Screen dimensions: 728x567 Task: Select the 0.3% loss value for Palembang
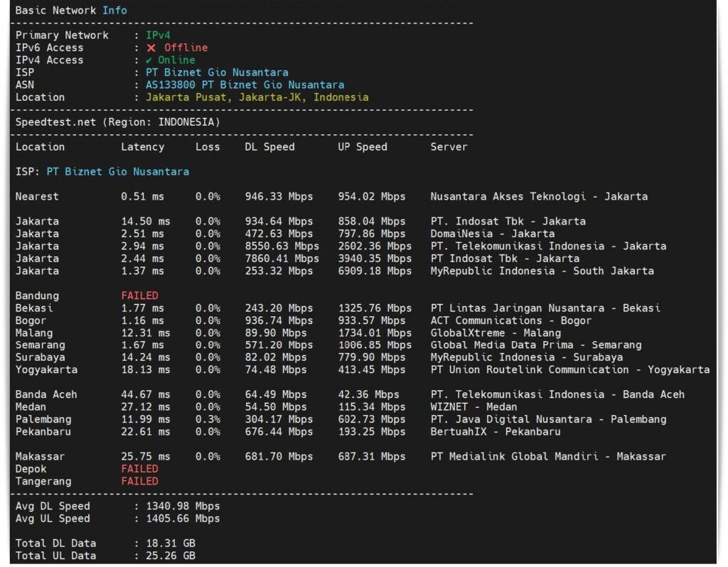coord(208,419)
